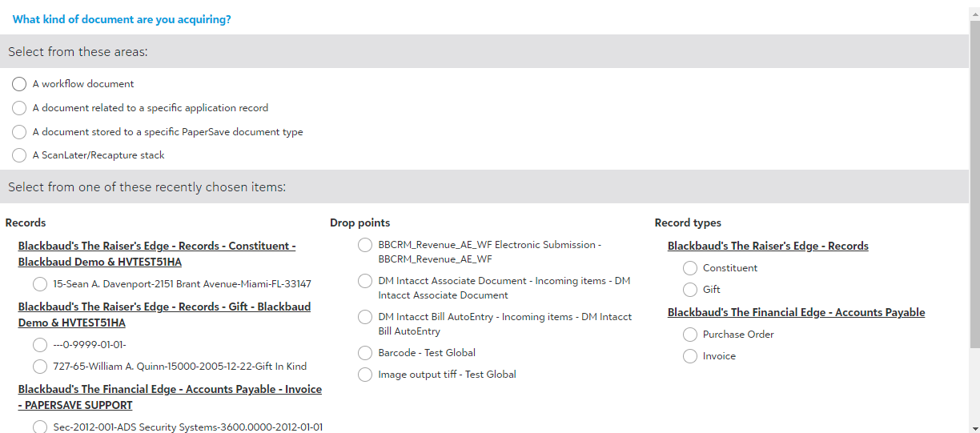Pick DM Intacct Bill AutoEntry drop point
This screenshot has width=980, height=433.
click(365, 317)
